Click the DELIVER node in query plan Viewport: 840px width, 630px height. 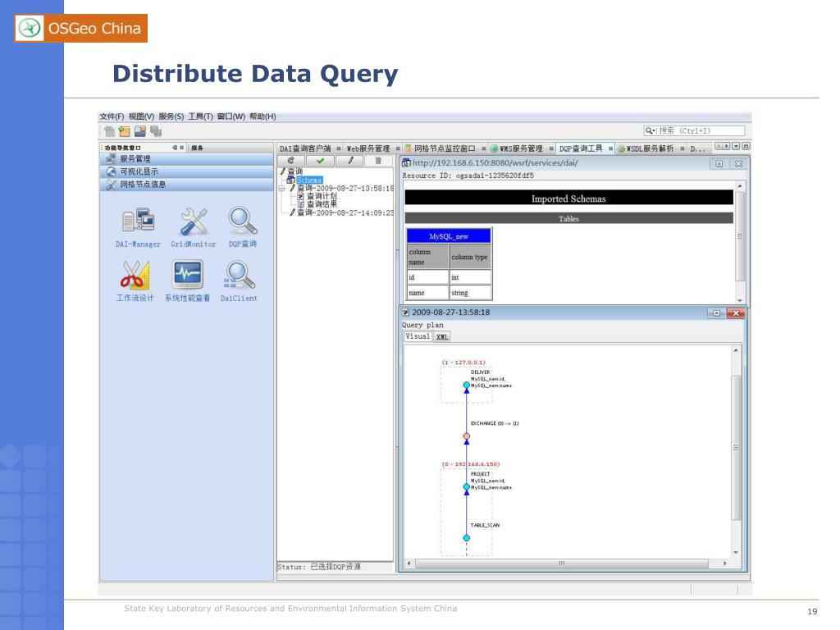(467, 386)
